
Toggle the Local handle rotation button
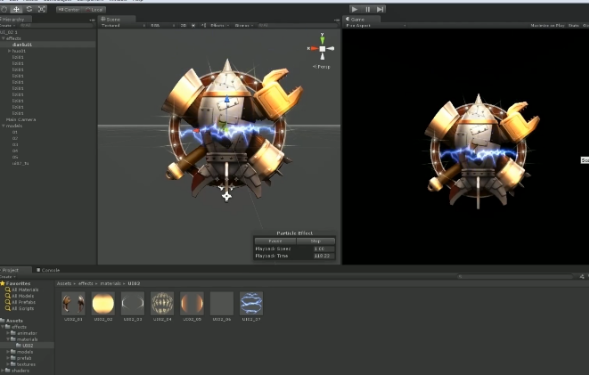click(x=94, y=10)
